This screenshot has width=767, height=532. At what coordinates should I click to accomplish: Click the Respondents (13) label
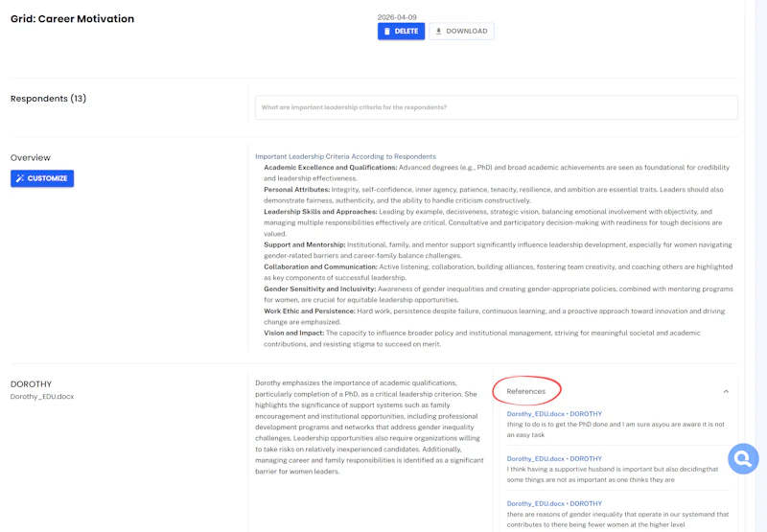49,99
